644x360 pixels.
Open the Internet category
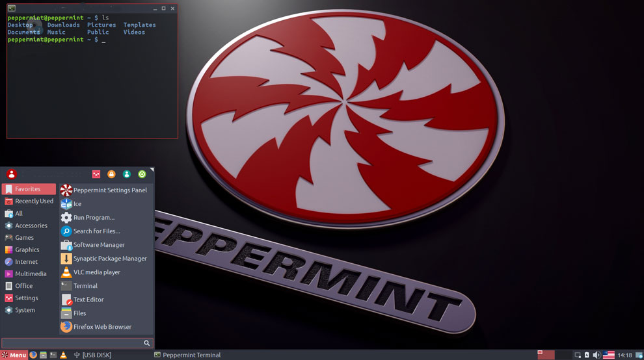tap(29, 261)
